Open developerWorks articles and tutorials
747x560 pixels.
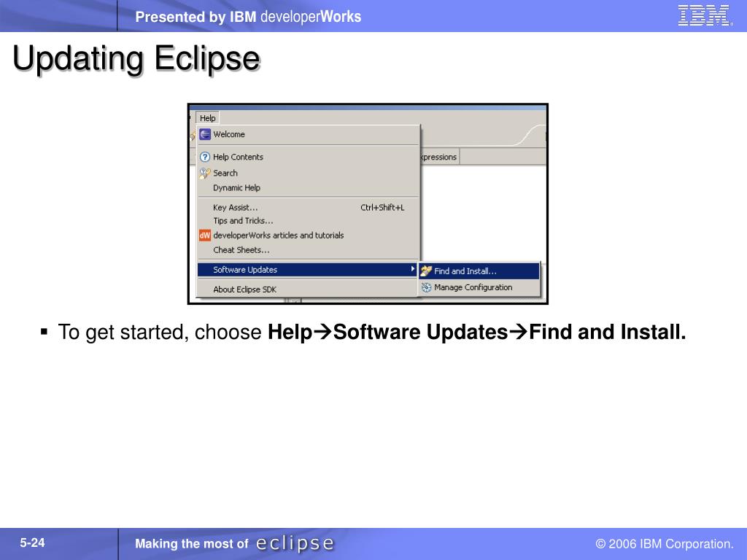308,236
